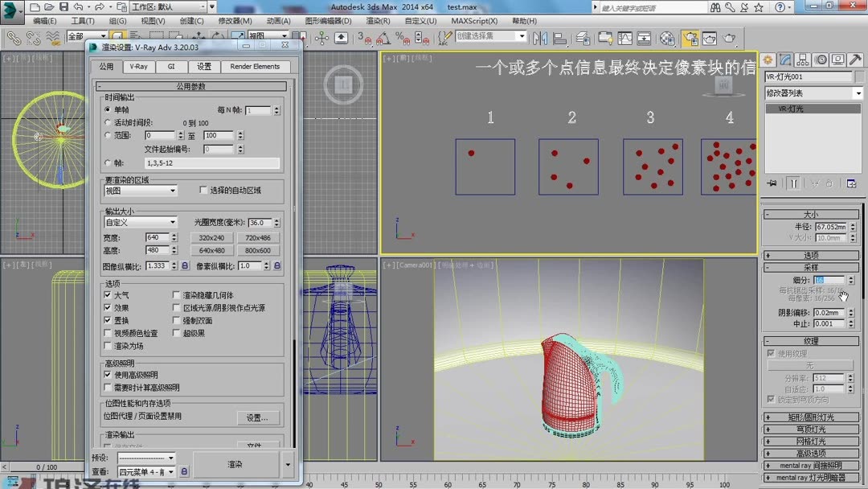Expand the 输出大小 custom preset dropdown

click(141, 221)
